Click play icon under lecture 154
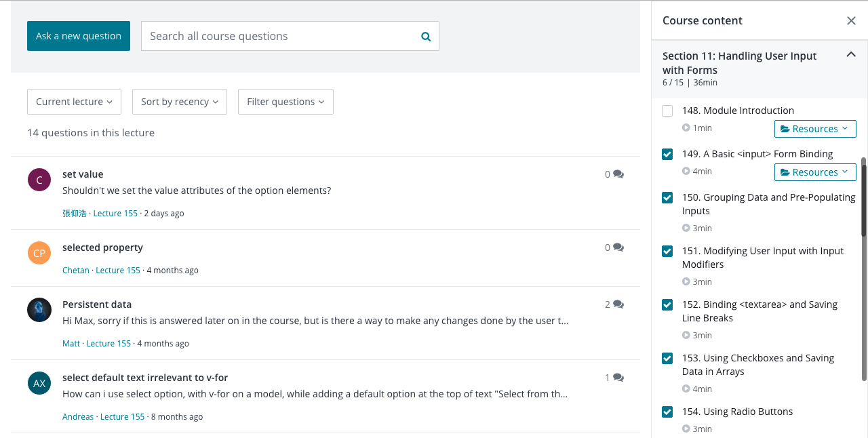868x438 pixels. [686, 429]
